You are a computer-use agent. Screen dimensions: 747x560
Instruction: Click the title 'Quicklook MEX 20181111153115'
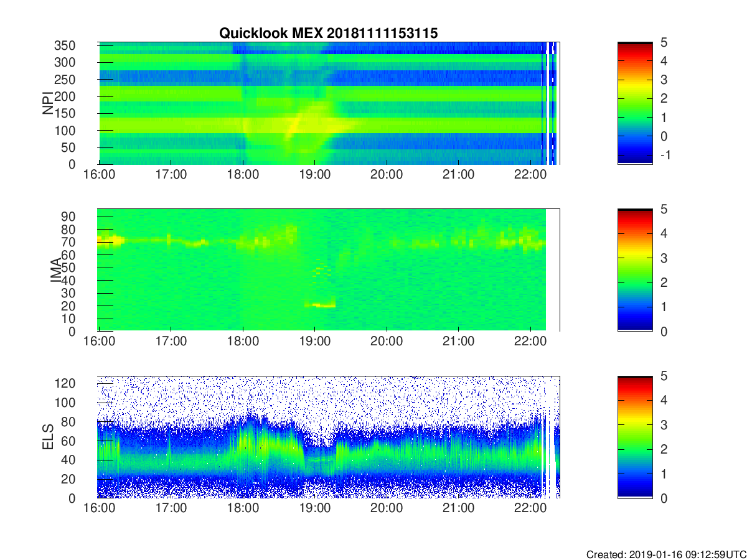(328, 34)
